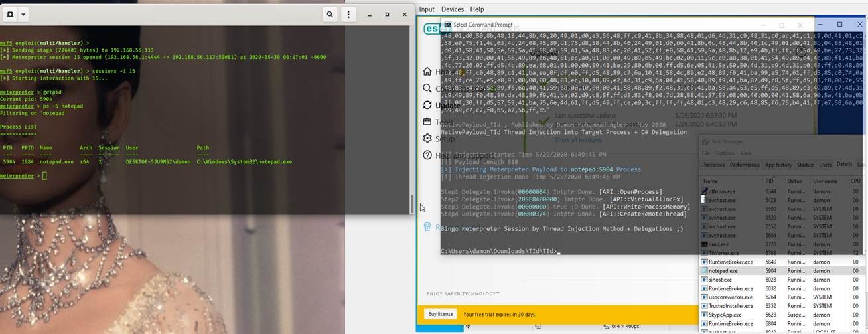Open the VirtualBox Input menu
868x334 pixels.
(x=427, y=9)
